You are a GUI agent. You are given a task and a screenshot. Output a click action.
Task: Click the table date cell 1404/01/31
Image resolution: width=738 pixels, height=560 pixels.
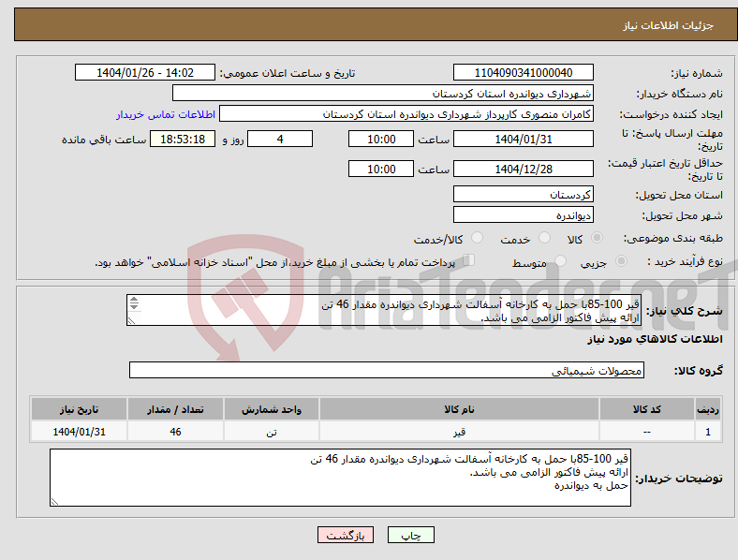[79, 431]
